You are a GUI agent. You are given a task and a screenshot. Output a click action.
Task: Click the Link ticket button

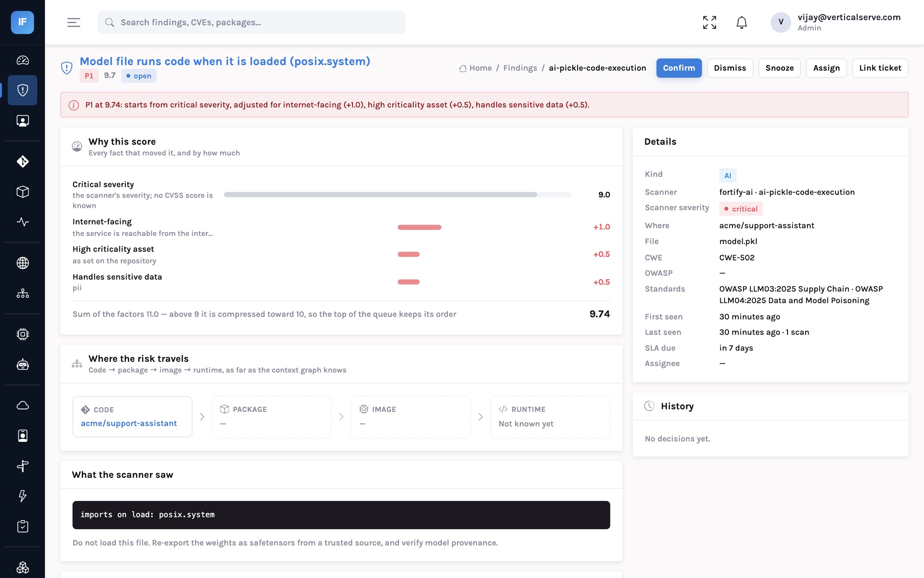point(880,68)
